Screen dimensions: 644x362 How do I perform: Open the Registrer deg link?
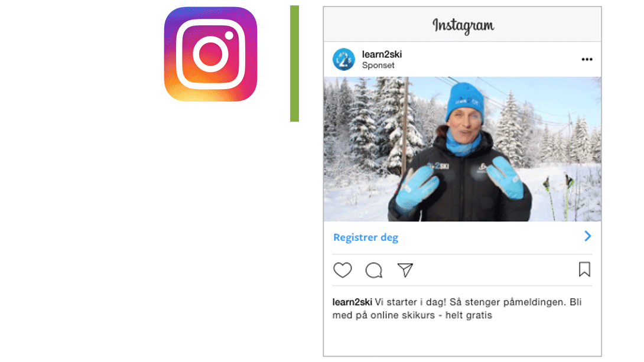pos(366,237)
